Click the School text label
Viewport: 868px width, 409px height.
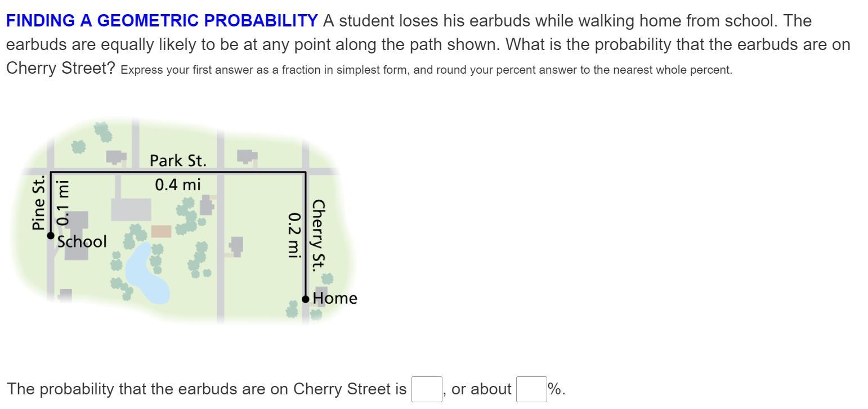(x=82, y=242)
